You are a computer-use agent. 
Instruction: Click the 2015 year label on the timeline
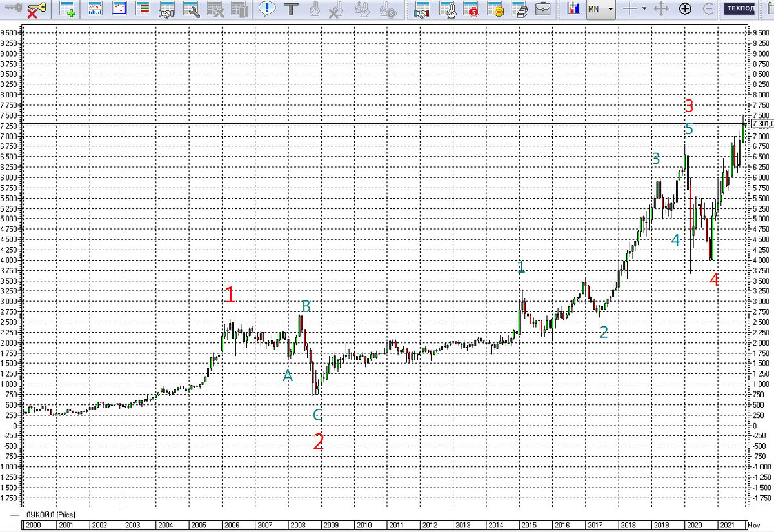pos(528,526)
